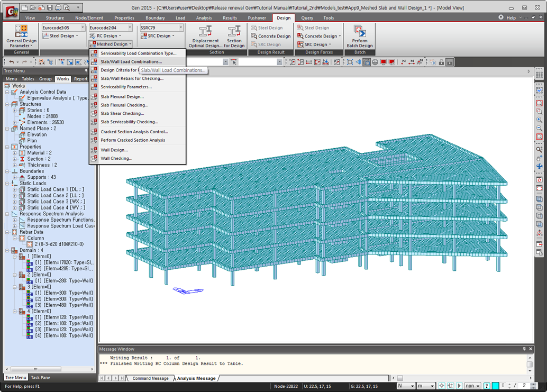Click the New file icon in the quick access bar

24,7
